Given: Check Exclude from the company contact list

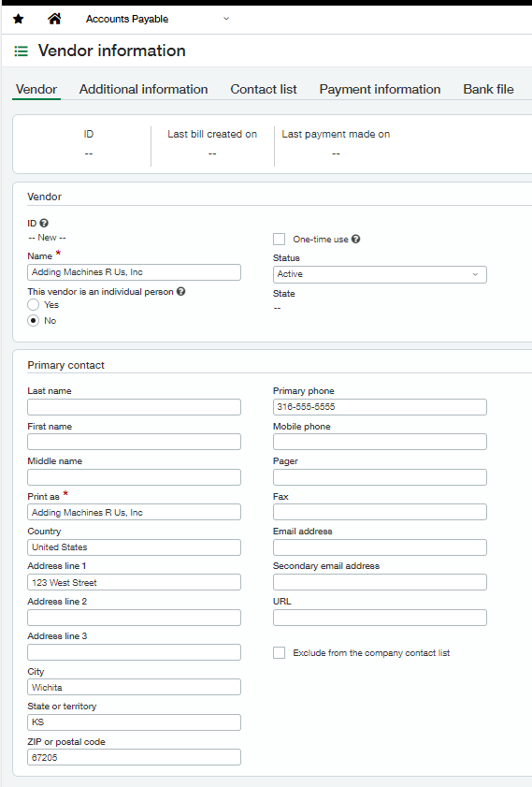Looking at the screenshot, I should tap(280, 652).
